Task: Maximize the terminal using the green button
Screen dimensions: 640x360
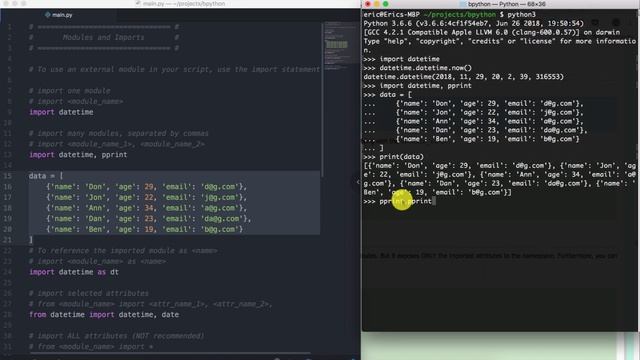Action: (385, 4)
